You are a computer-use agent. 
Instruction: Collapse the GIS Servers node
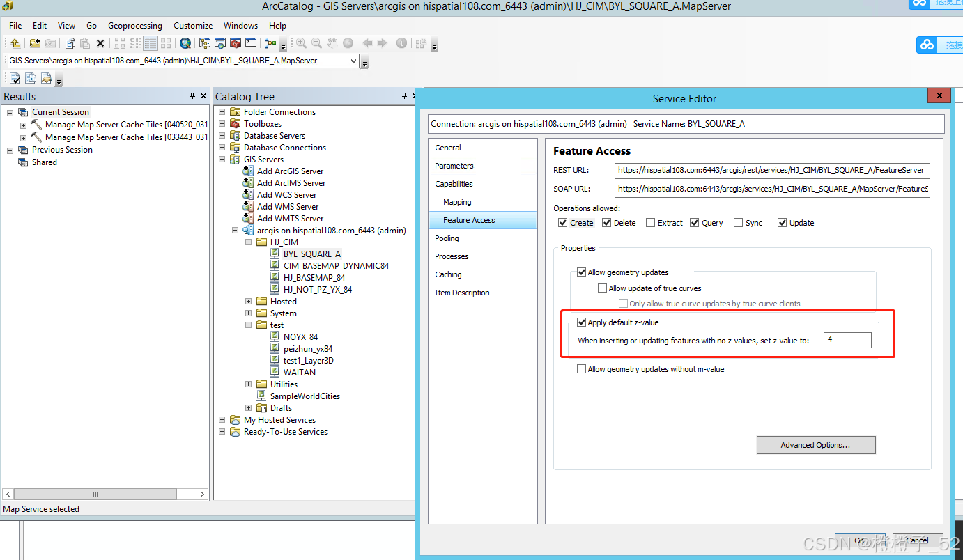point(222,160)
